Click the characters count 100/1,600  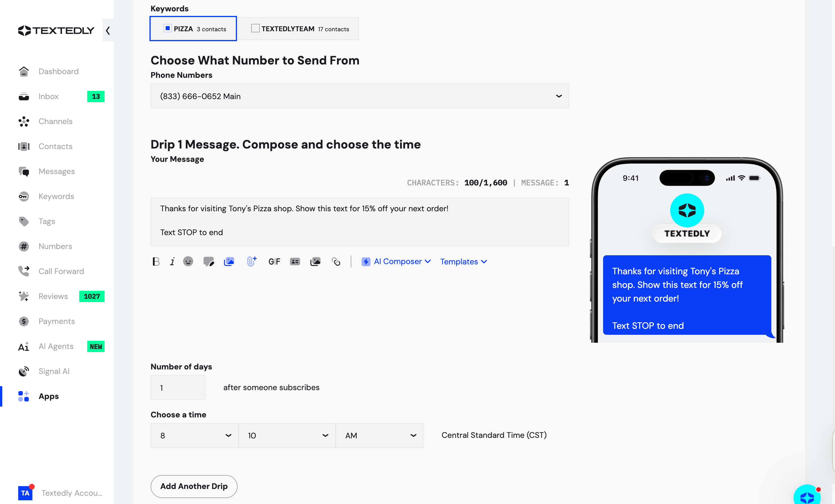486,183
